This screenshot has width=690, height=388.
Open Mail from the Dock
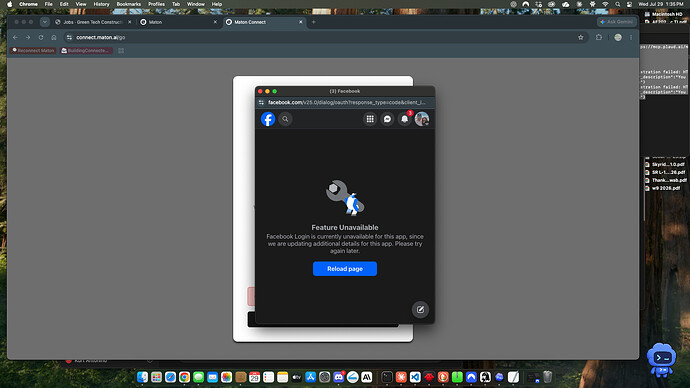click(x=213, y=377)
